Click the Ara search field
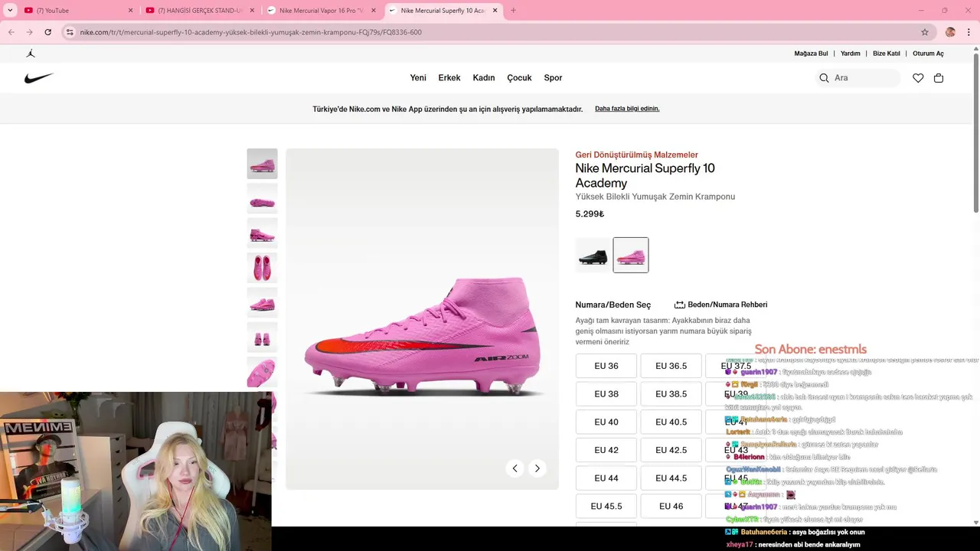 pyautogui.click(x=857, y=78)
